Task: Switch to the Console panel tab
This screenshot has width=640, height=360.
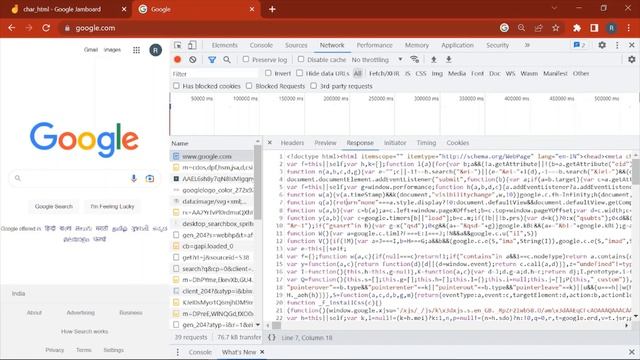Action: (x=261, y=45)
